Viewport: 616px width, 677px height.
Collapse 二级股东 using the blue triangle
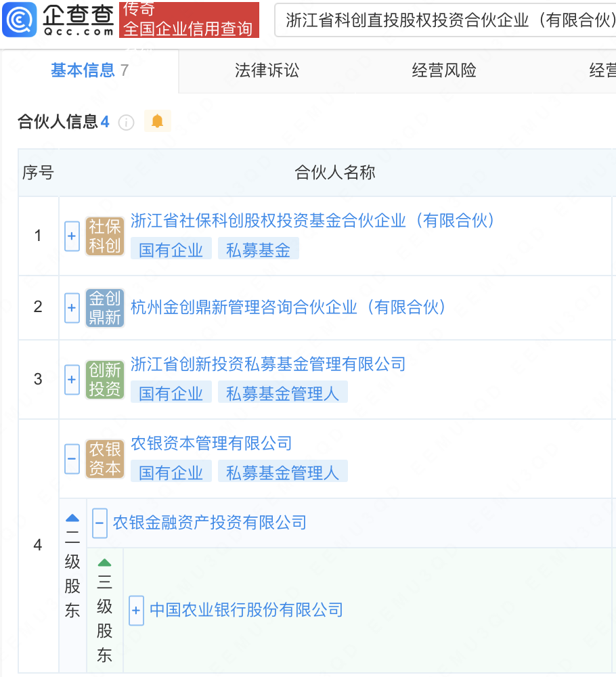(x=72, y=518)
